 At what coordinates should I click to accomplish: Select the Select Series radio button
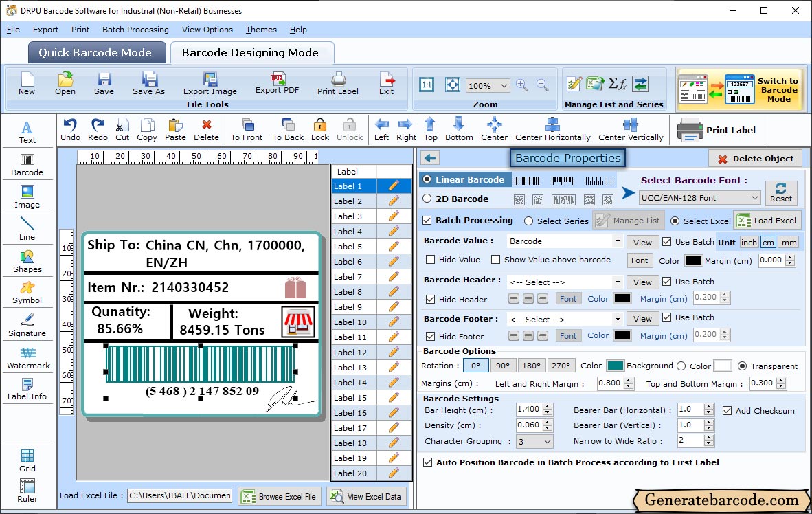(x=528, y=221)
